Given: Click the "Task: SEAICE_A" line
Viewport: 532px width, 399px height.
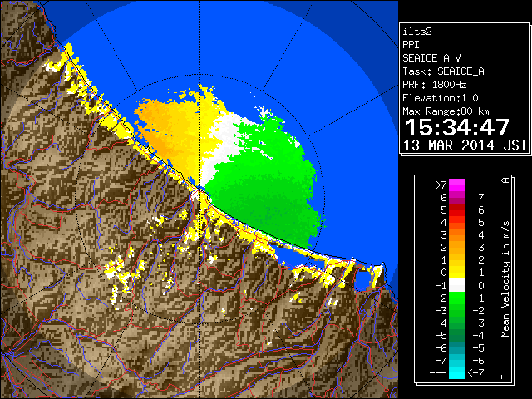Looking at the screenshot, I should pyautogui.click(x=443, y=71).
